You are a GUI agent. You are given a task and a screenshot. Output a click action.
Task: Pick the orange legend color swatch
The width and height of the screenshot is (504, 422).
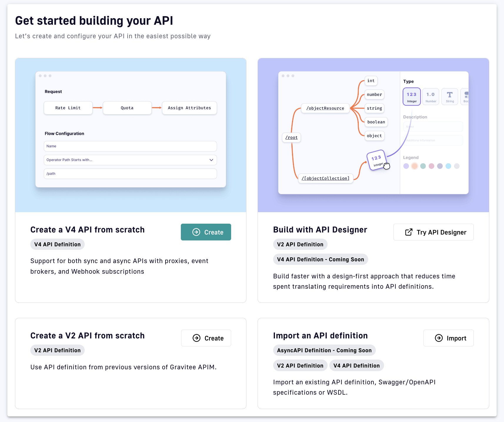[414, 166]
